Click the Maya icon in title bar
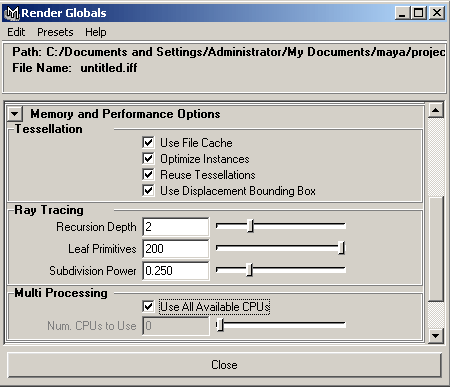This screenshot has height=387, width=450. coord(12,13)
